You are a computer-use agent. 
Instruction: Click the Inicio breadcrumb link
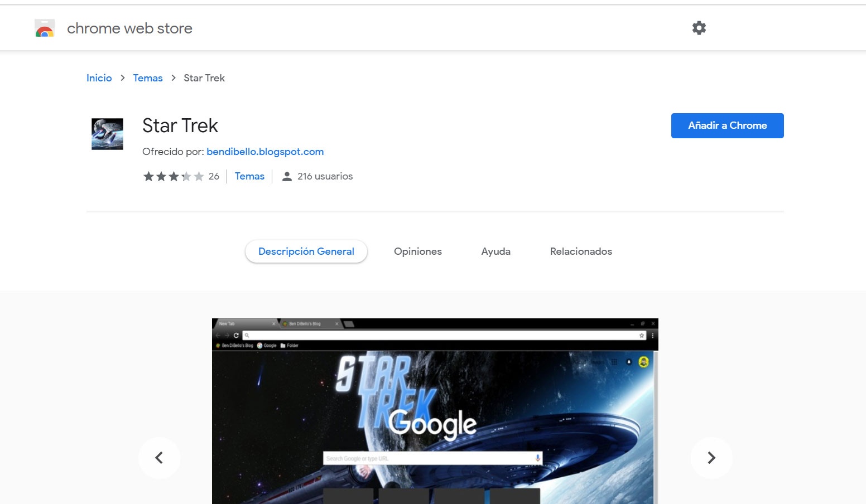tap(99, 78)
